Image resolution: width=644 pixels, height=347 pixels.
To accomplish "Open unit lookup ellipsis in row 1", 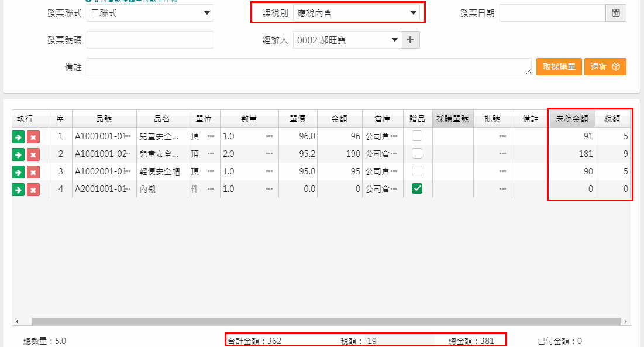I will [x=211, y=136].
